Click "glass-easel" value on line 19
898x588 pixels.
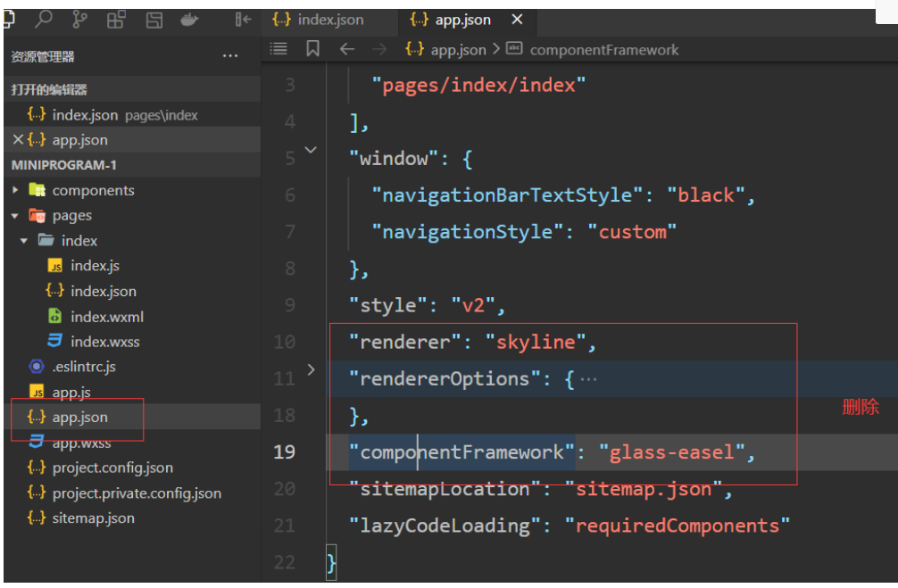pyautogui.click(x=672, y=453)
